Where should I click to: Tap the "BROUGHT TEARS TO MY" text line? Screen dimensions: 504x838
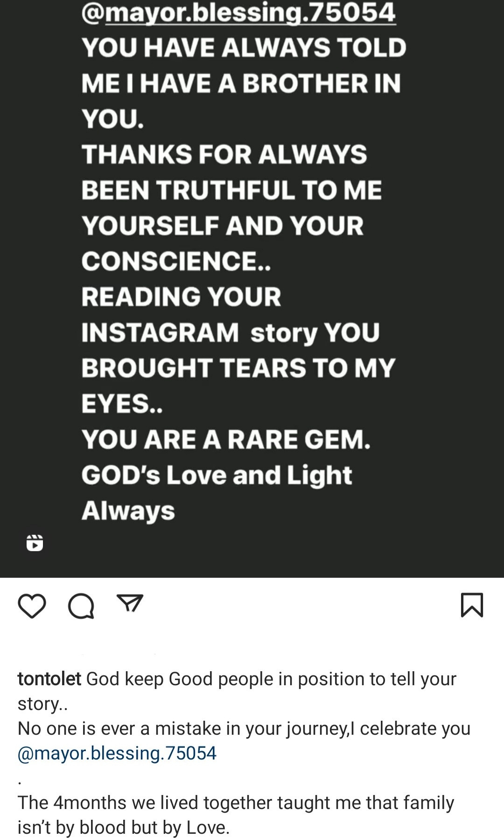pos(238,368)
